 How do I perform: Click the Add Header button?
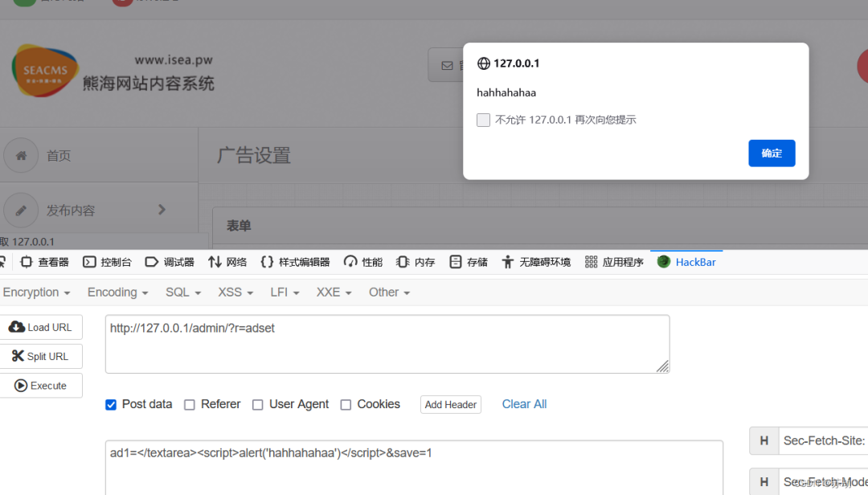451,405
